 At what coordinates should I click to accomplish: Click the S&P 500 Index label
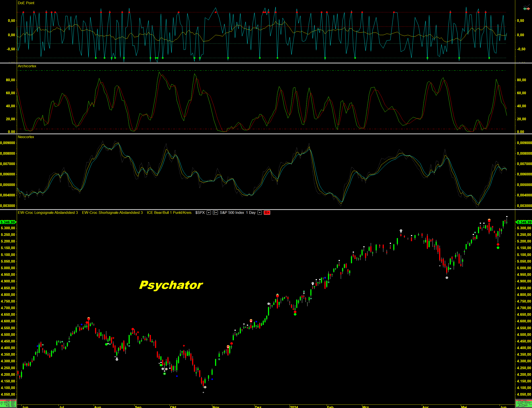232,213
